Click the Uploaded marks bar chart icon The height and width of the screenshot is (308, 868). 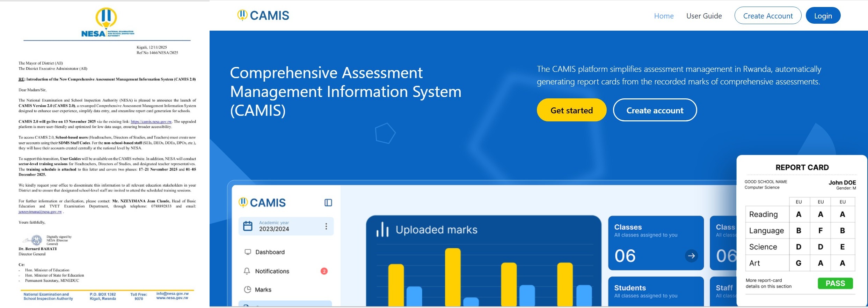382,230
